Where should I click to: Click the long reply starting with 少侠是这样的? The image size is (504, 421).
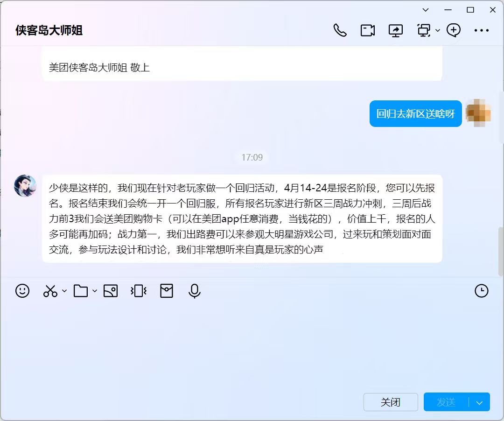pyautogui.click(x=242, y=218)
